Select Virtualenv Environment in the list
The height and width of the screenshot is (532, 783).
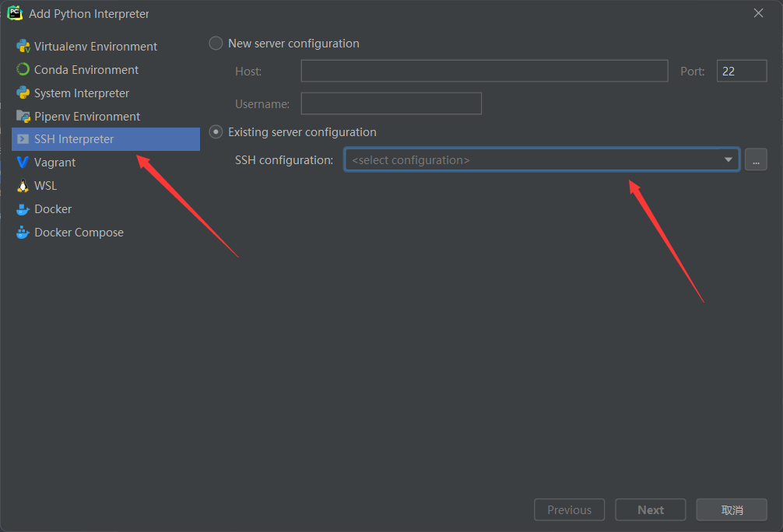106,47
